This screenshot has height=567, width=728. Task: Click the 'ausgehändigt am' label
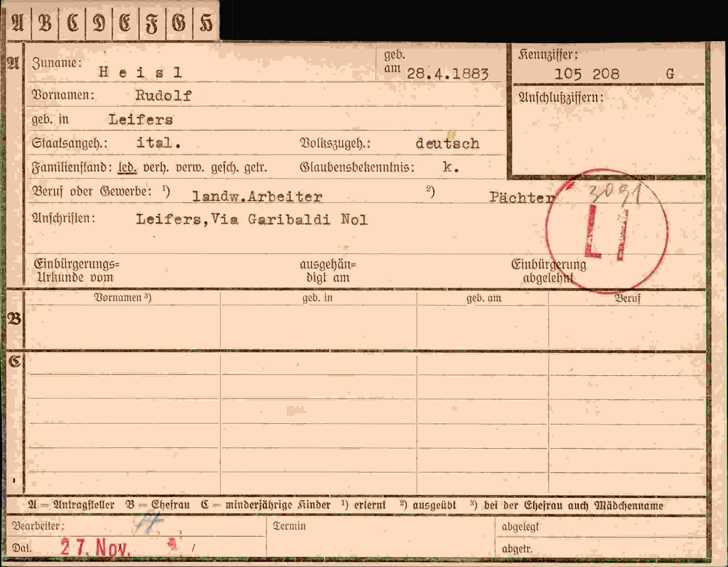coord(328,271)
